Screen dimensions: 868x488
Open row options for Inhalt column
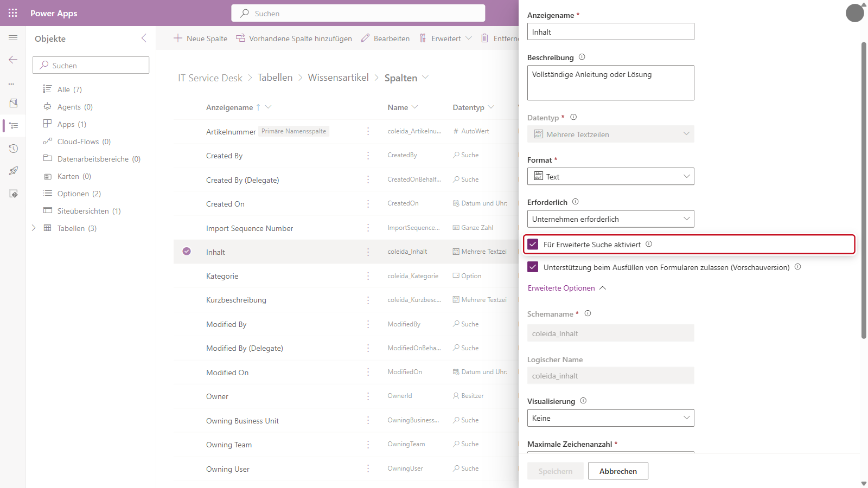point(368,252)
